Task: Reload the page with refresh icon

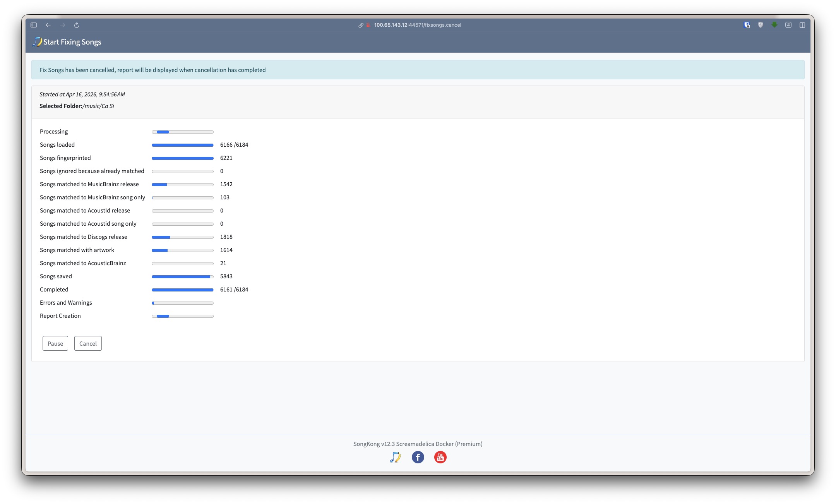Action: tap(77, 25)
